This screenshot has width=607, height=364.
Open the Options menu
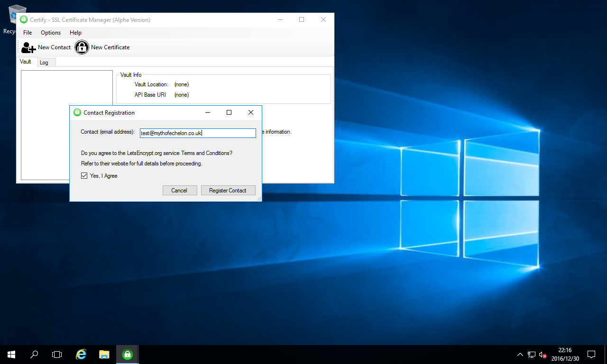(51, 33)
